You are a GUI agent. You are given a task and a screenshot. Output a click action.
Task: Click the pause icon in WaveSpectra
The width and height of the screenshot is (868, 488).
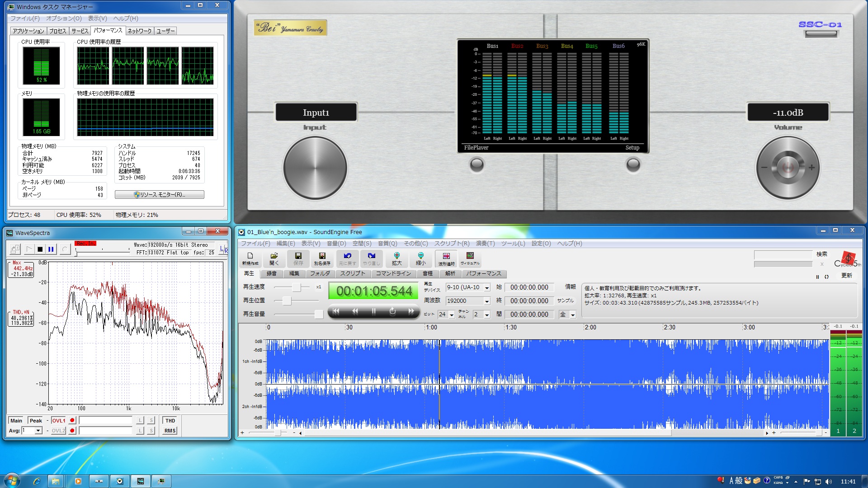51,249
